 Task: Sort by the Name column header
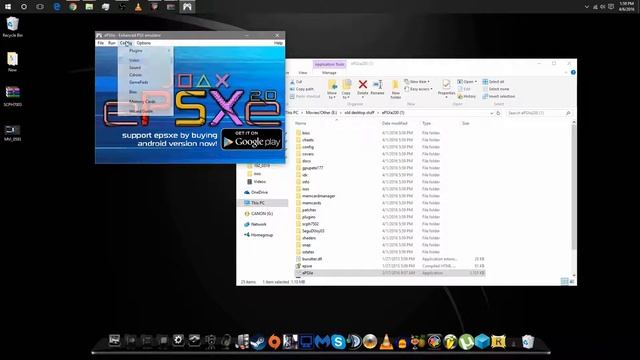(301, 123)
